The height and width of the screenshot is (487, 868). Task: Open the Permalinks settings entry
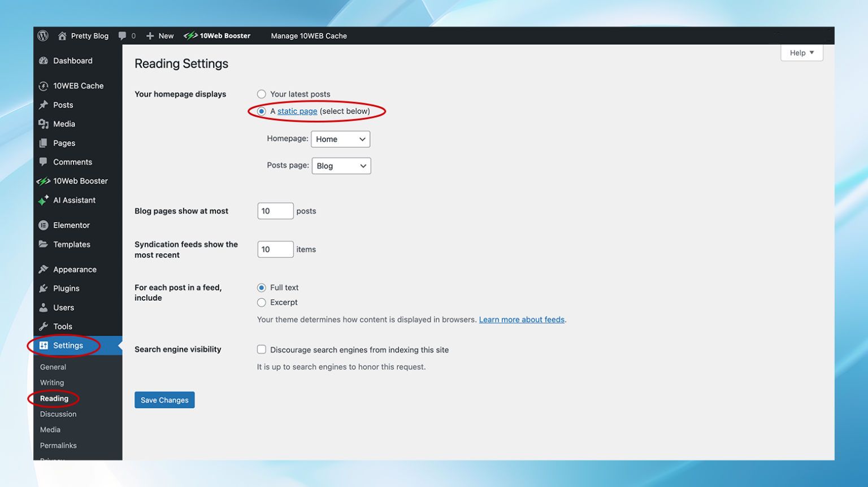tap(58, 445)
